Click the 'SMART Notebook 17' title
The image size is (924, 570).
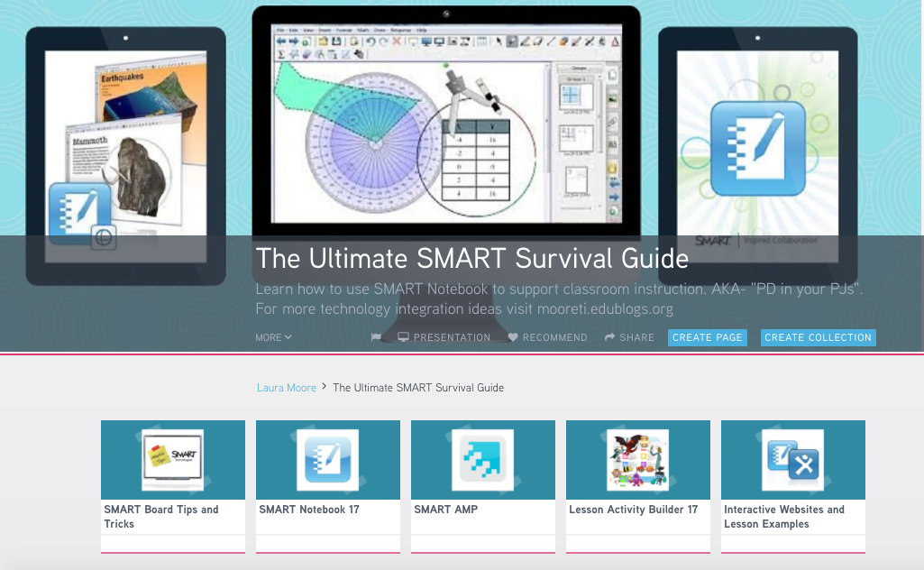(309, 510)
